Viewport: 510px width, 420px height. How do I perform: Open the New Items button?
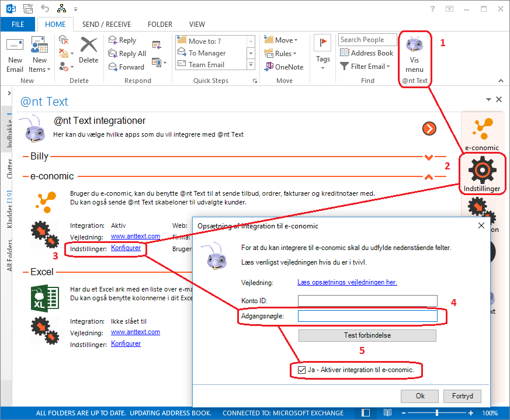coord(39,55)
